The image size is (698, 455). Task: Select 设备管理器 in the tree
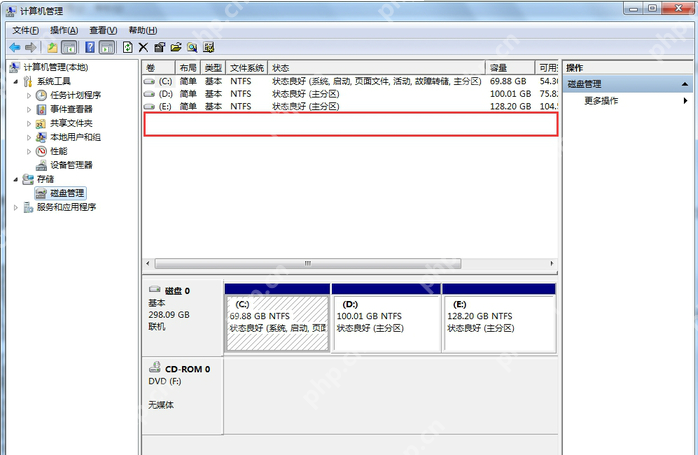[71, 165]
